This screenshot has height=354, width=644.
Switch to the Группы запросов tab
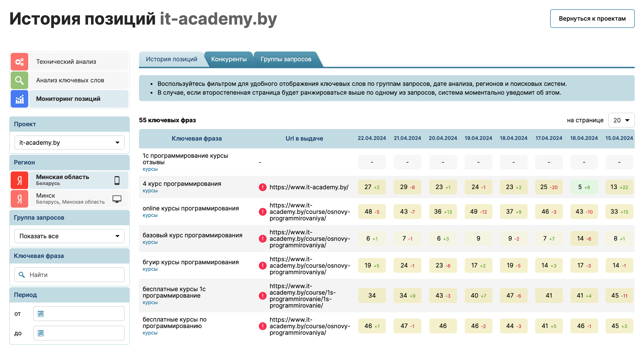(x=286, y=59)
